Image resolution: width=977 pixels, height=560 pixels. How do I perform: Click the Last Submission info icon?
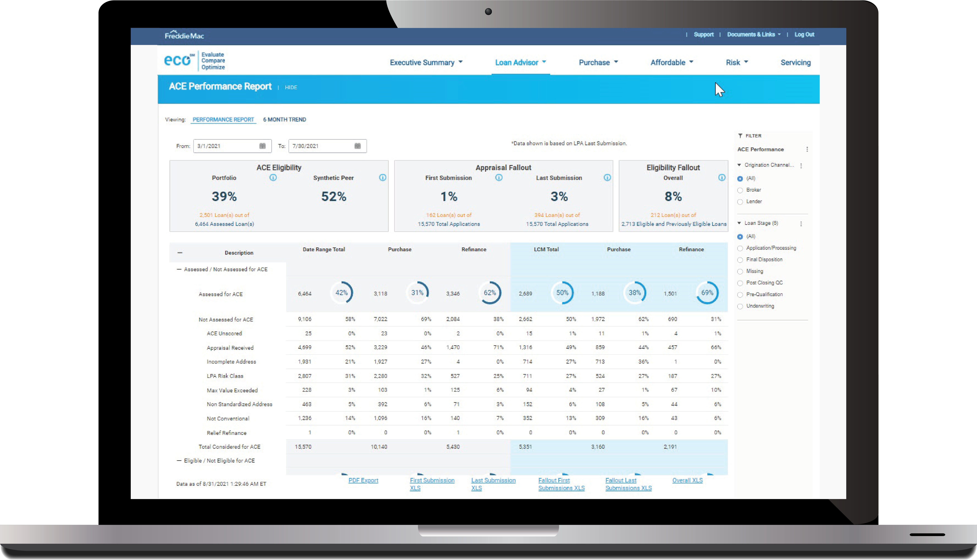(x=607, y=178)
